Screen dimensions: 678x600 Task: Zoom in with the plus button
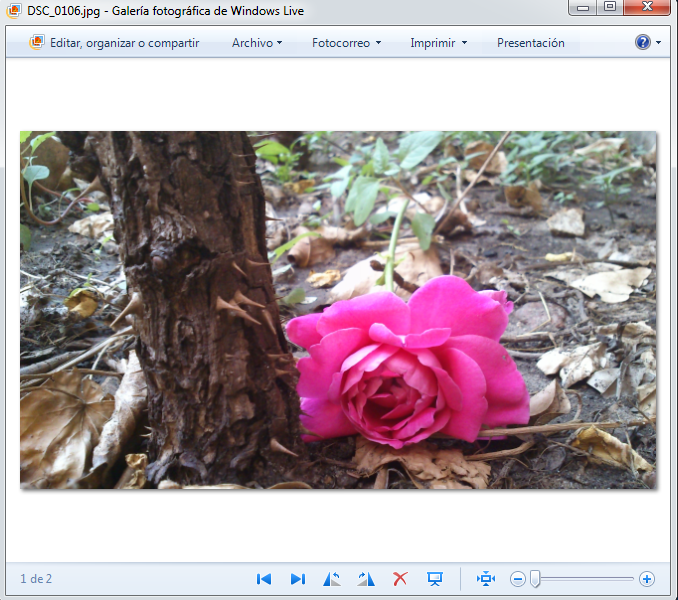647,579
